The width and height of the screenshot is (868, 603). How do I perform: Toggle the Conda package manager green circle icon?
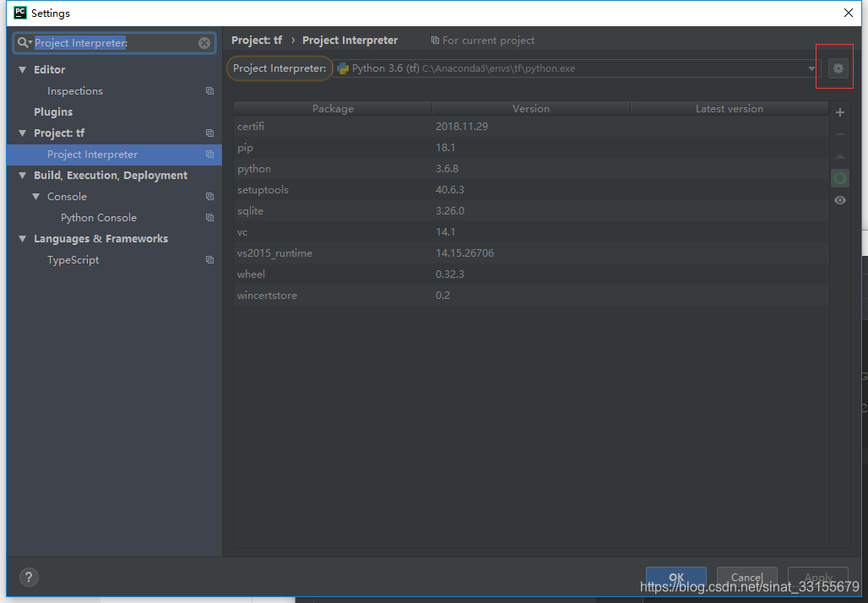(x=840, y=178)
